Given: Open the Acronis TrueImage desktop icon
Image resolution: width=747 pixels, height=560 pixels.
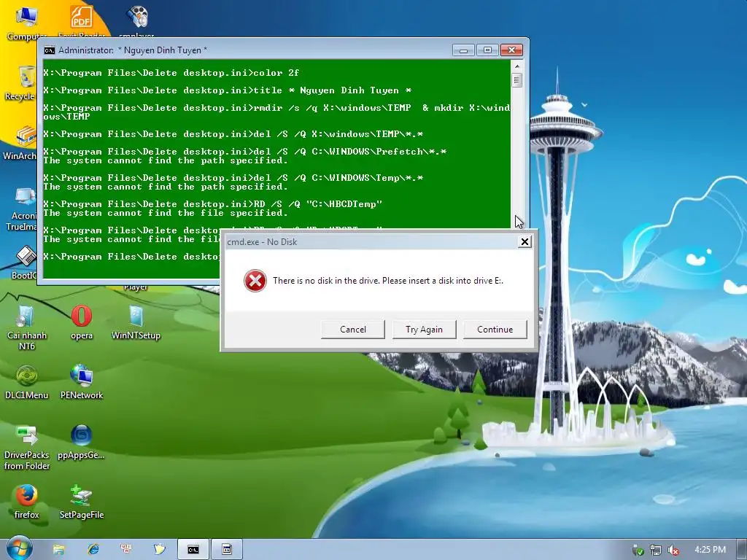Looking at the screenshot, I should click(x=21, y=209).
